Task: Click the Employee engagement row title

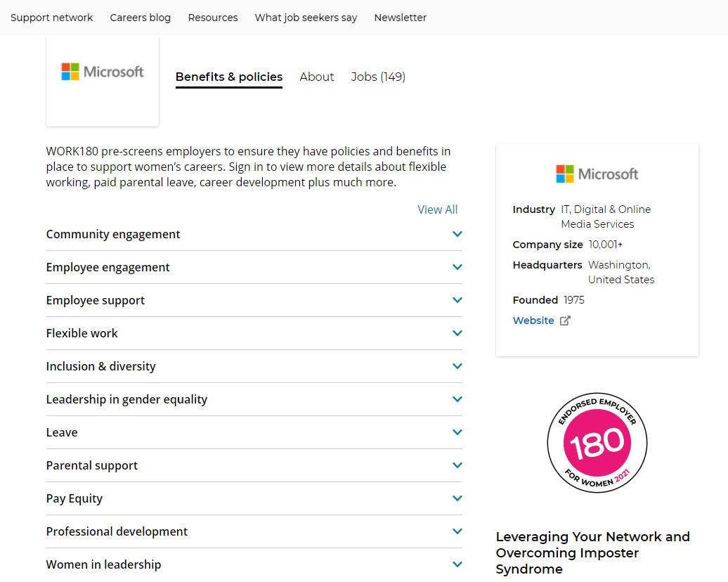Action: pos(108,267)
